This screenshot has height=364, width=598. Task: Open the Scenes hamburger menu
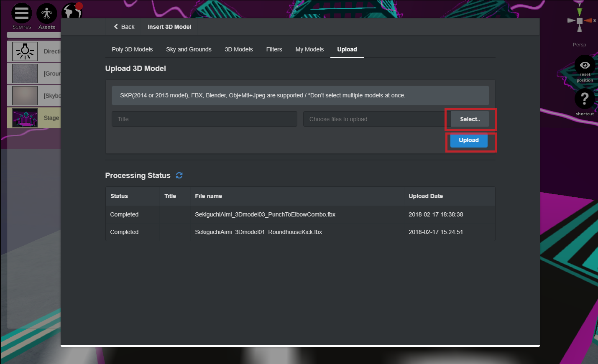pyautogui.click(x=21, y=14)
